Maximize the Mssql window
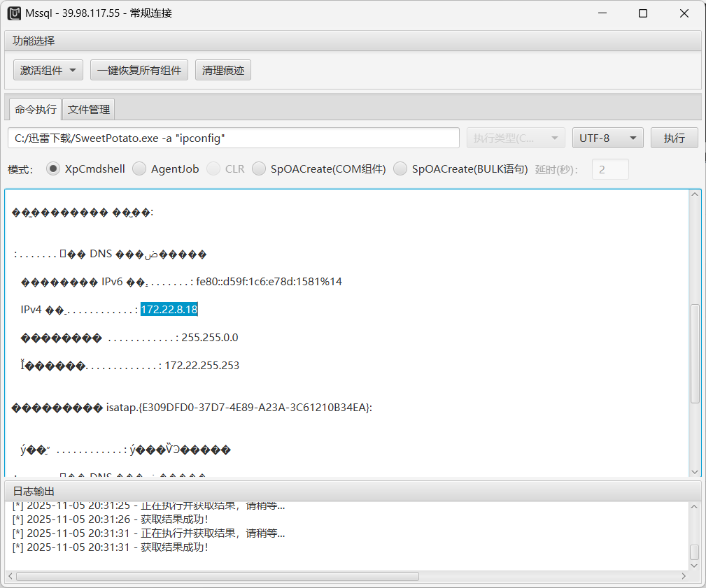The height and width of the screenshot is (588, 706). [x=642, y=13]
